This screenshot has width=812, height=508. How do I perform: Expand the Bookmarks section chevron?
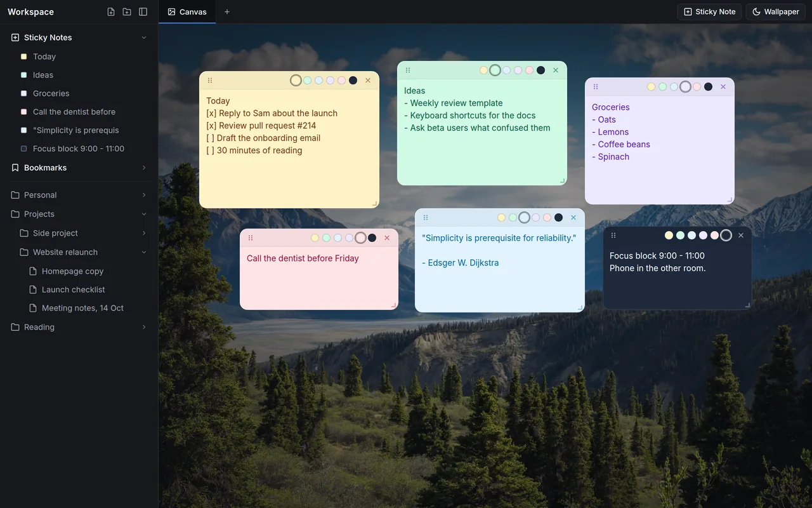point(144,168)
